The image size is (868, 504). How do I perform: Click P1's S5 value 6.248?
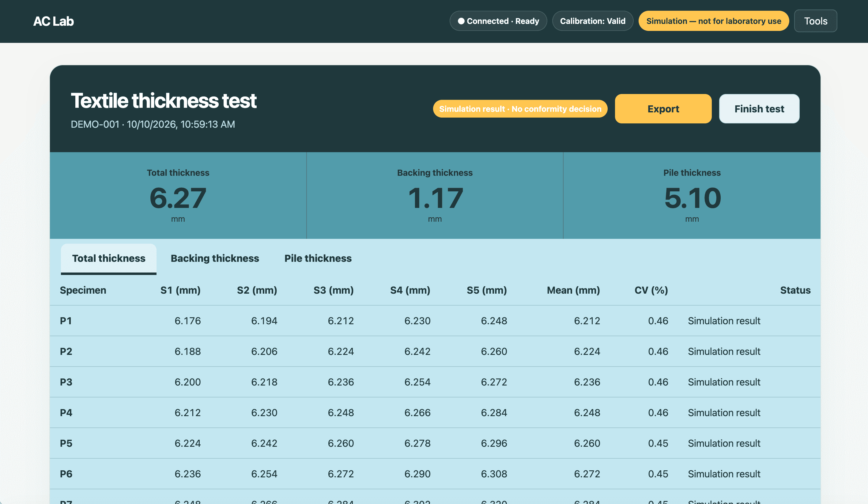[x=494, y=321]
